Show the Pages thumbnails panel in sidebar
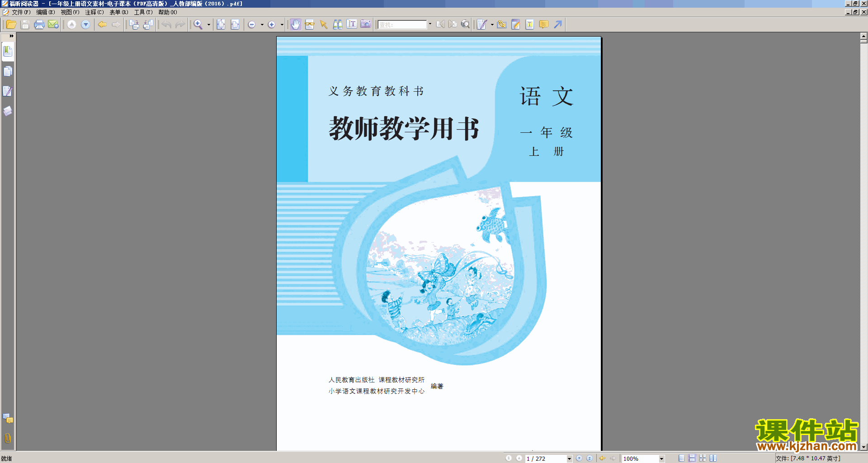Image resolution: width=868 pixels, height=463 pixels. [8, 71]
